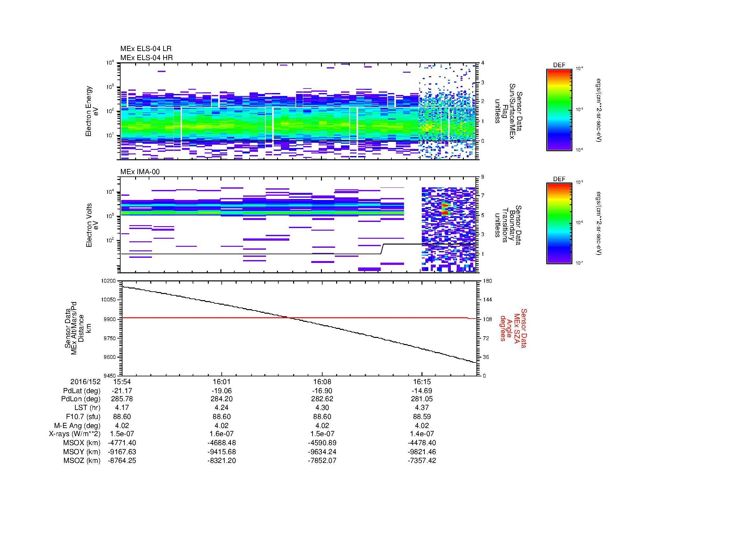The height and width of the screenshot is (534, 756).
Task: Click the time tick label '16:01'
Action: [222, 382]
